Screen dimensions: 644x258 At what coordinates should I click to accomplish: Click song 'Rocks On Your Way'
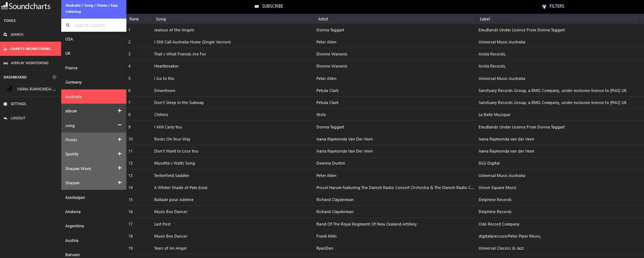pos(172,139)
